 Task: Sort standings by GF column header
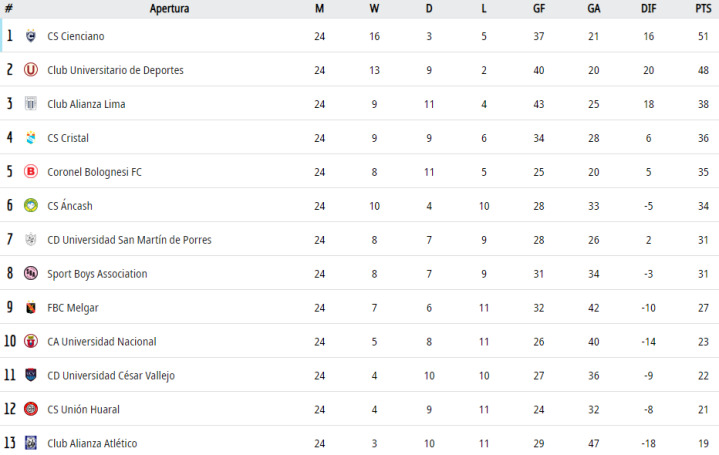click(x=539, y=9)
